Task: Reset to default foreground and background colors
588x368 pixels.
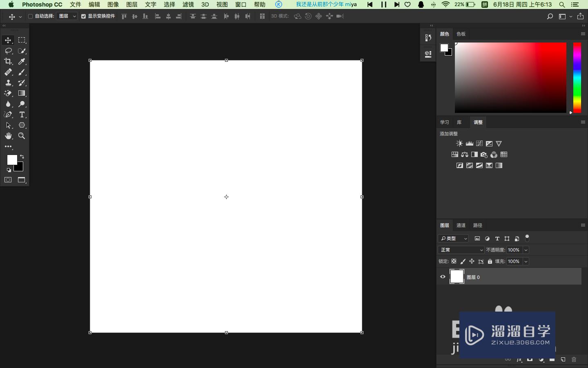Action: (9, 170)
